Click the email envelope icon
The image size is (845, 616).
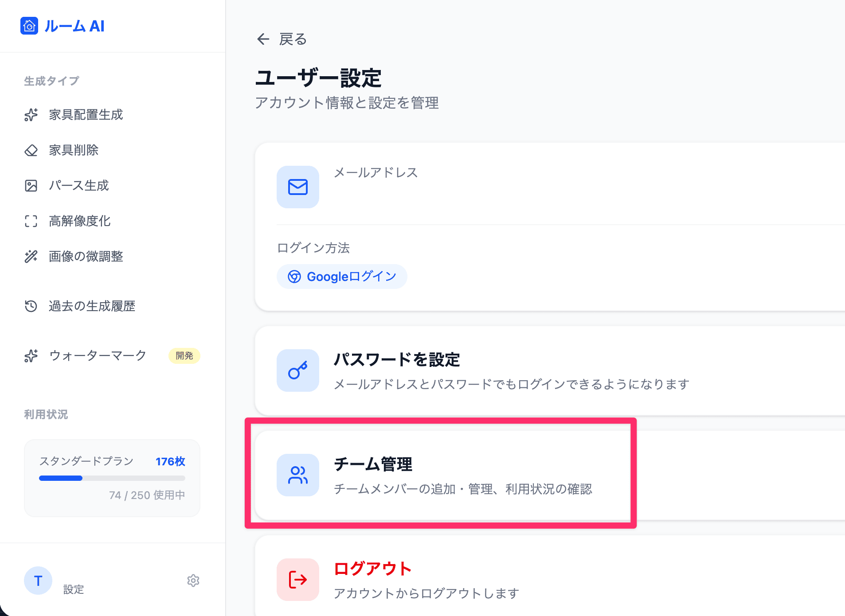point(298,187)
